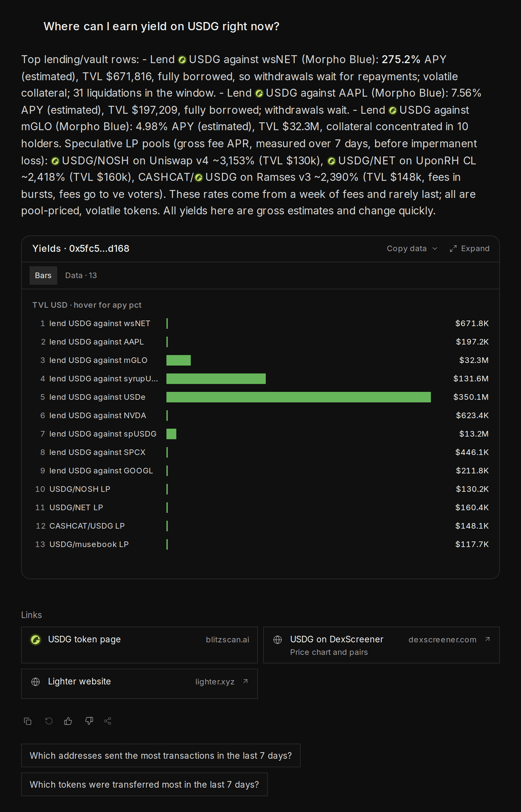The image size is (521, 812).
Task: Select row 'lend USDG against GOOGL'
Action: tap(260, 470)
